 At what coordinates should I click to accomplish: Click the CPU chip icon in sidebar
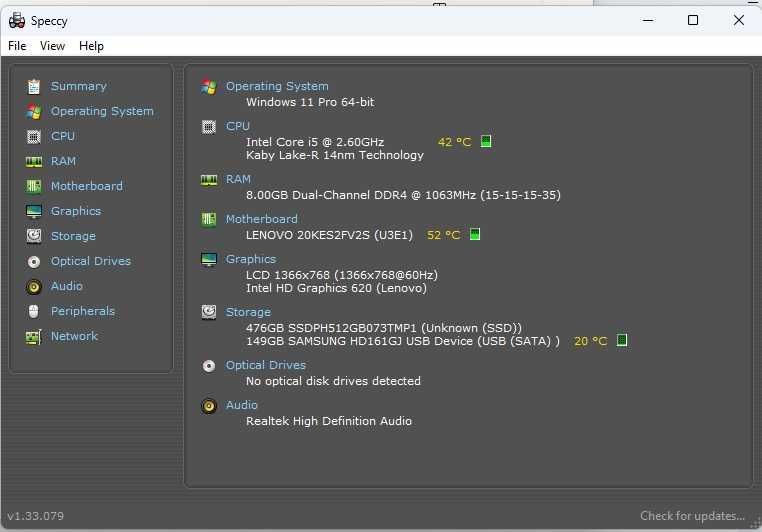click(34, 137)
